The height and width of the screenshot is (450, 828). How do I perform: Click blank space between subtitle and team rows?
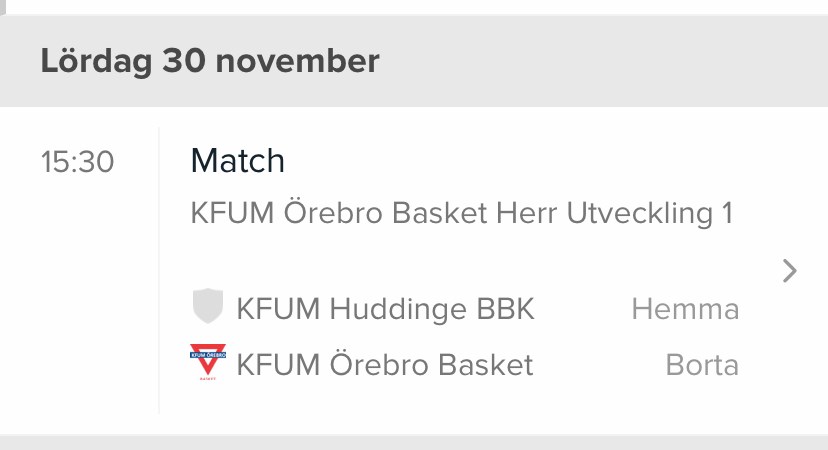click(x=461, y=260)
